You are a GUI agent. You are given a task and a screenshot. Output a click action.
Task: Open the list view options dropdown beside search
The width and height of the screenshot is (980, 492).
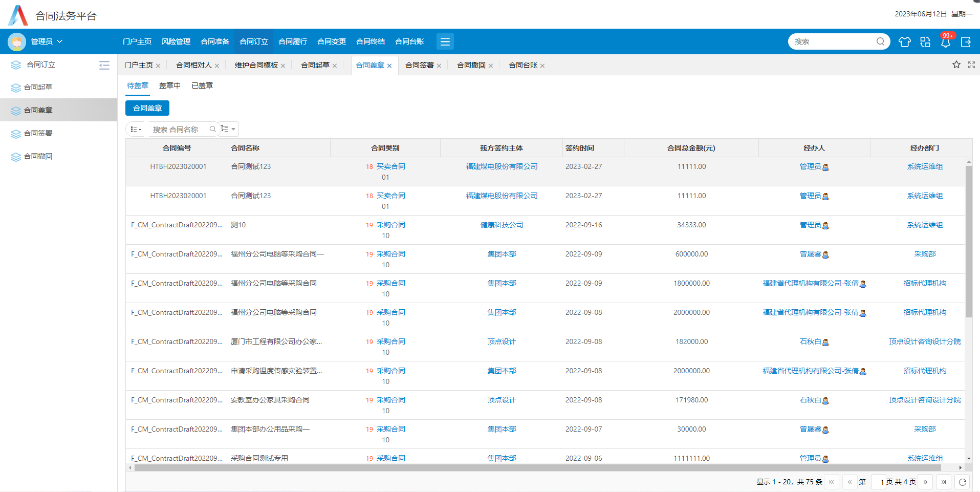point(136,129)
